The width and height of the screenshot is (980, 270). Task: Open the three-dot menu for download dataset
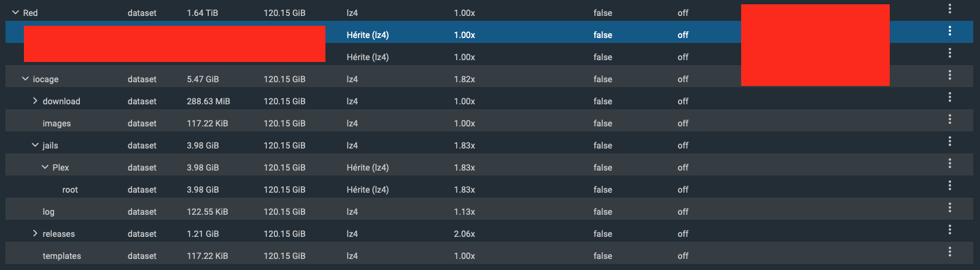pos(949,97)
